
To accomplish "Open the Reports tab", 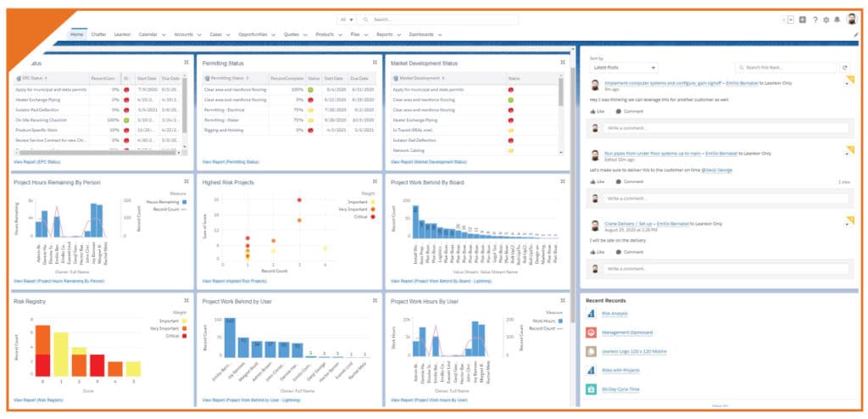I will point(384,35).
